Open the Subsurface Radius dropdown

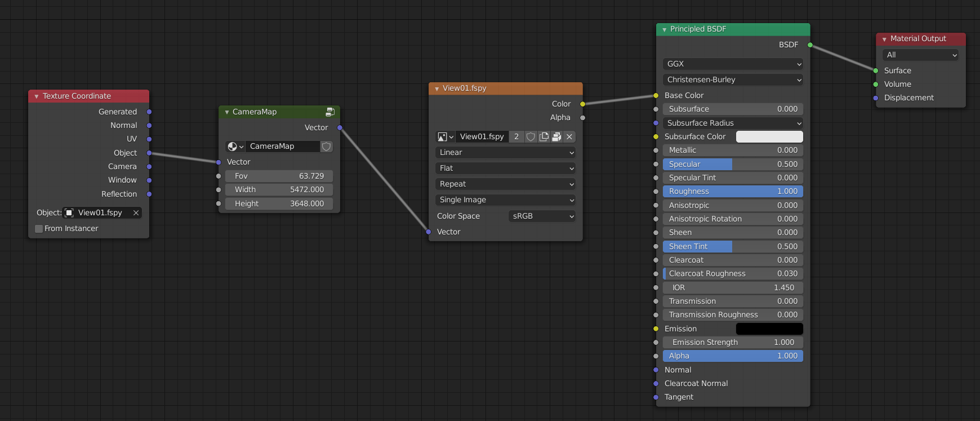tap(733, 123)
